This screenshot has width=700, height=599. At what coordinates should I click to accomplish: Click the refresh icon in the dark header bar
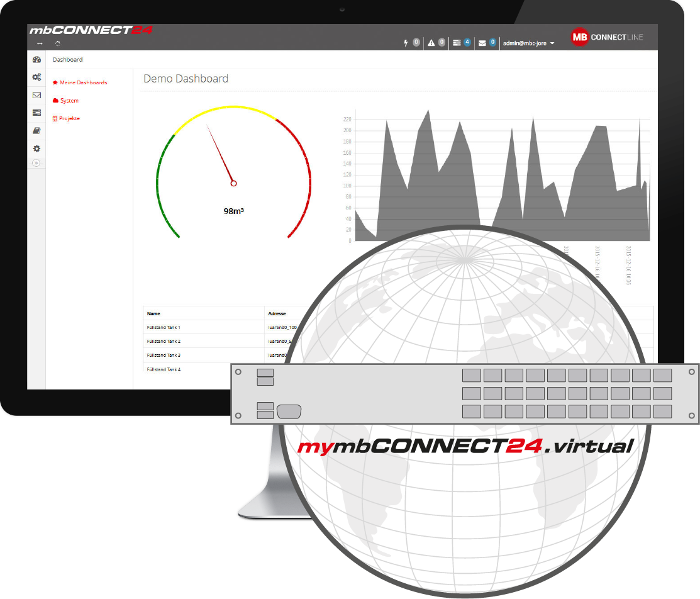click(x=58, y=43)
